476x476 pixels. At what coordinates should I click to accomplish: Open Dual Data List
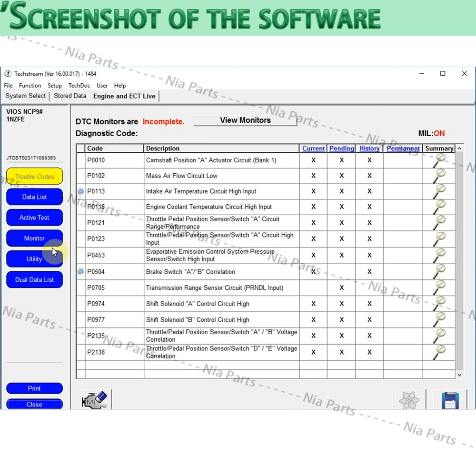[x=35, y=279]
